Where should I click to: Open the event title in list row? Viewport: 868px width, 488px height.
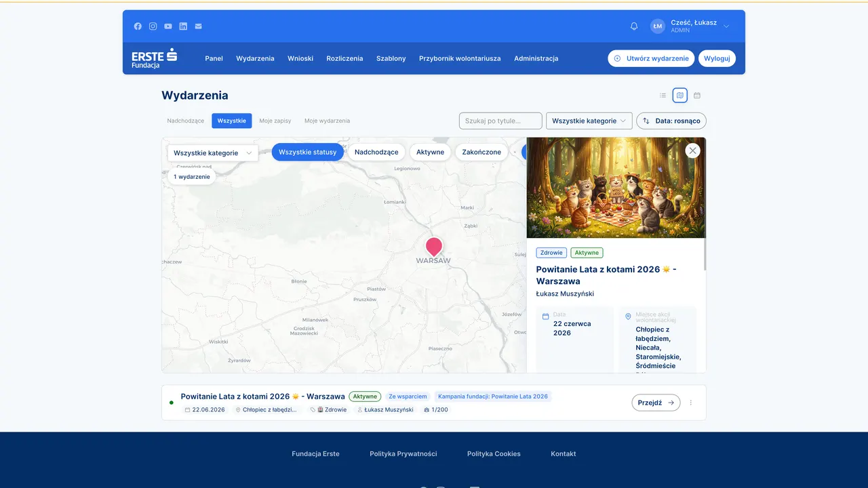tap(263, 396)
